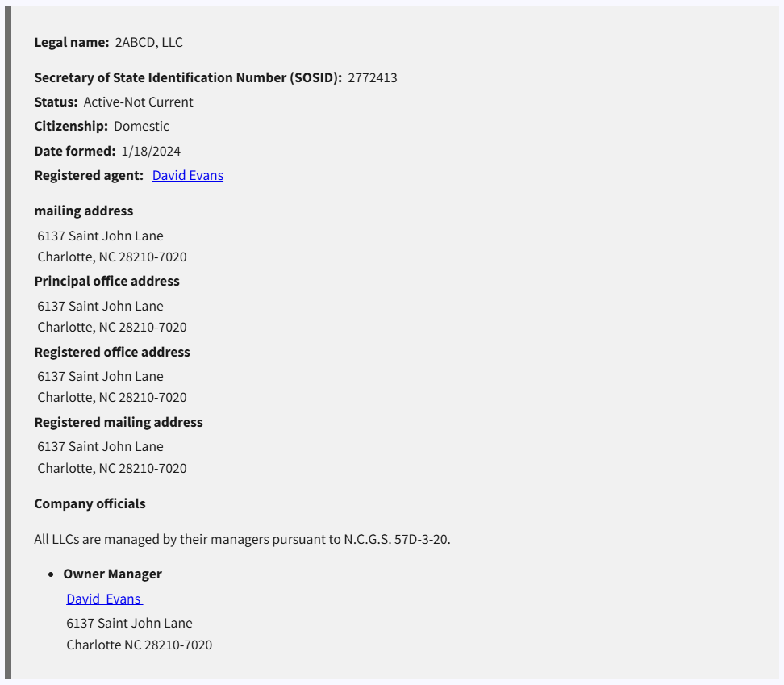Screen dimensions: 784x685
Task: Open David Evans link under Owner Manager
Action: 104,599
